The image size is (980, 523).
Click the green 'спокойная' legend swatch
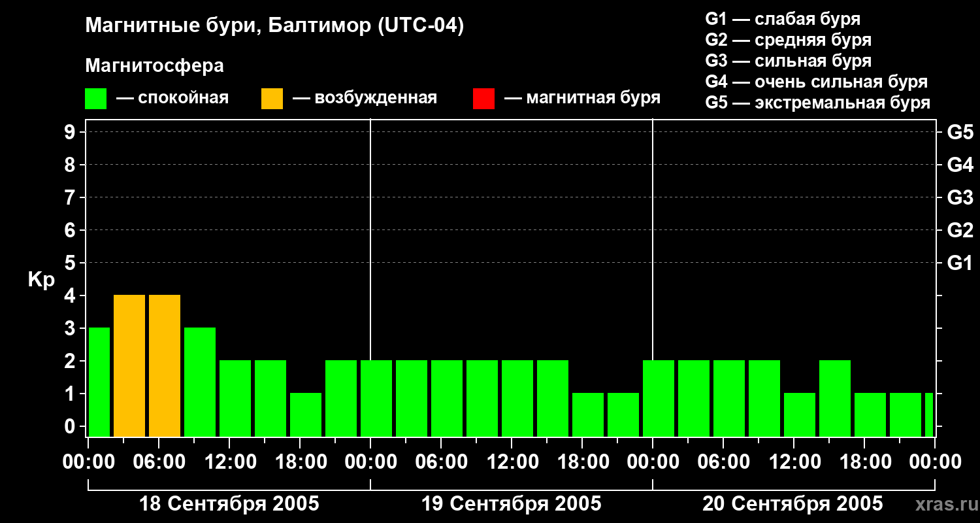click(x=96, y=99)
